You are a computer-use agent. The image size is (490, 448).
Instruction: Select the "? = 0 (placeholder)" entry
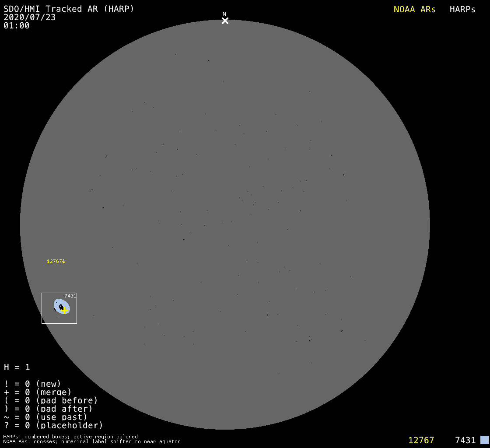[53, 425]
